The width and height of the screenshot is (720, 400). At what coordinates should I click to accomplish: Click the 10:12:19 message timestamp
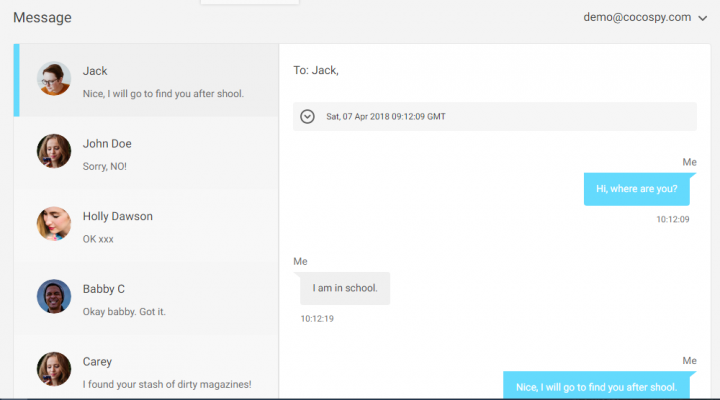coord(317,319)
